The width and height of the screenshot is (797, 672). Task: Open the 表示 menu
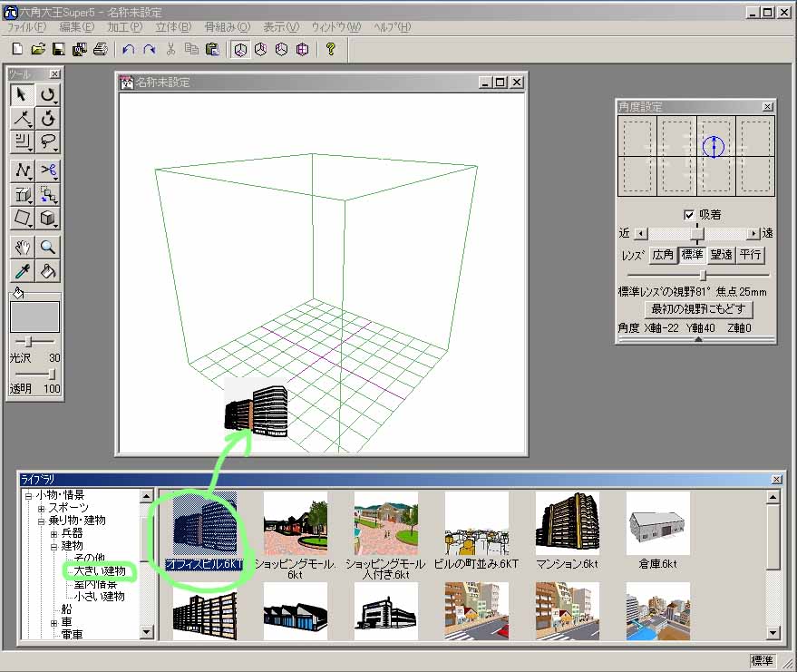[x=281, y=27]
